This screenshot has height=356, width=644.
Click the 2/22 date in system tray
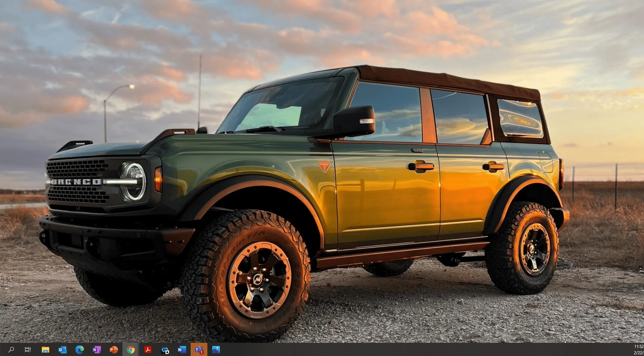(x=639, y=353)
